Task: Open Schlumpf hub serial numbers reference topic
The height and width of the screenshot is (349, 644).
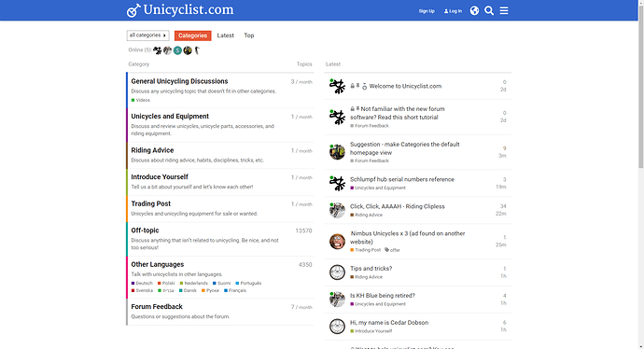Action: click(402, 179)
